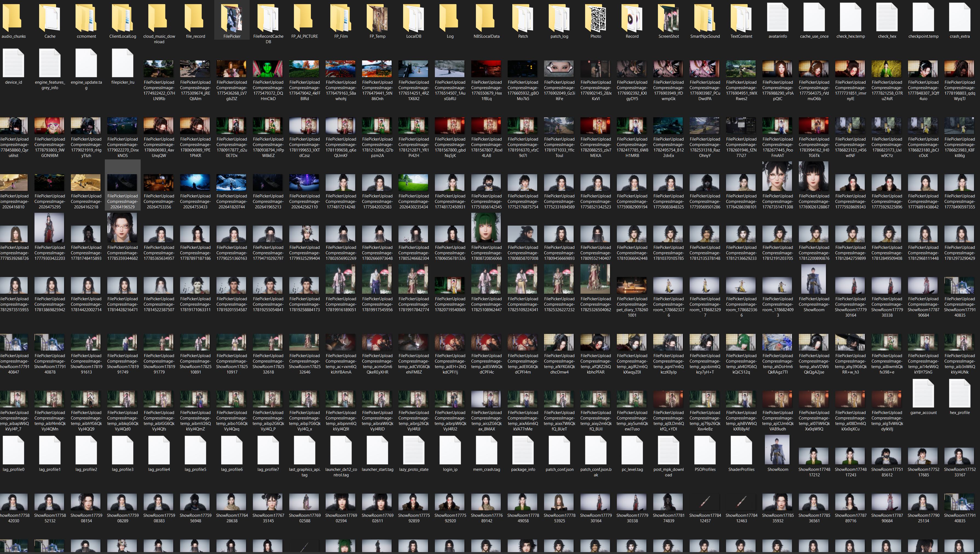Click the lazy_proto_state file icon
Viewport: 980px width, 554px height.
[x=414, y=450]
